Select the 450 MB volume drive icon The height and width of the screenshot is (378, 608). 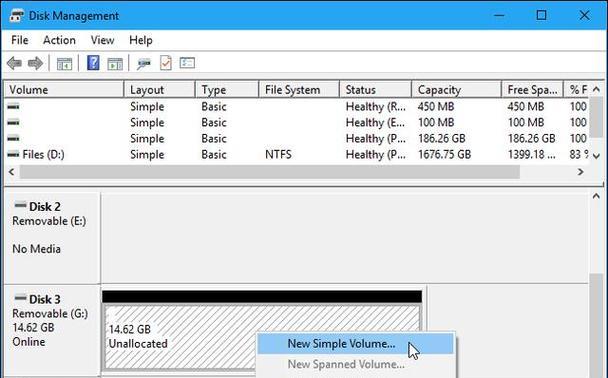(x=13, y=106)
